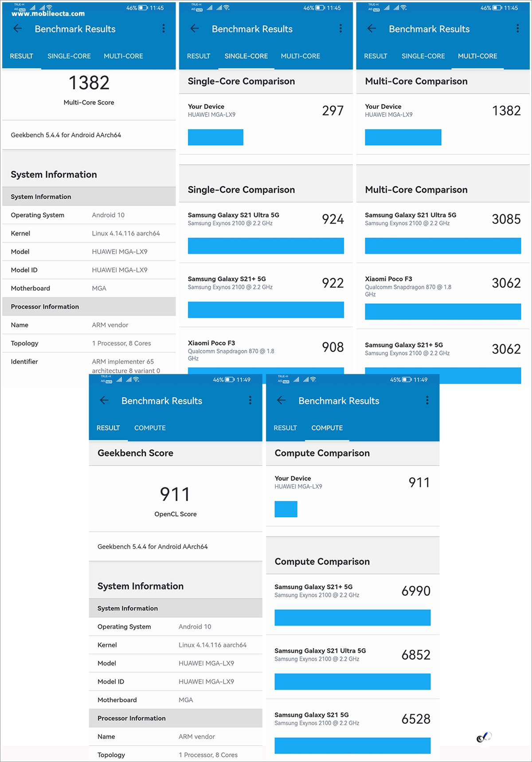Screen dimensions: 532x762
Task: Tap 'Model ID' row on the OpenCL Score screen
Action: 176,682
